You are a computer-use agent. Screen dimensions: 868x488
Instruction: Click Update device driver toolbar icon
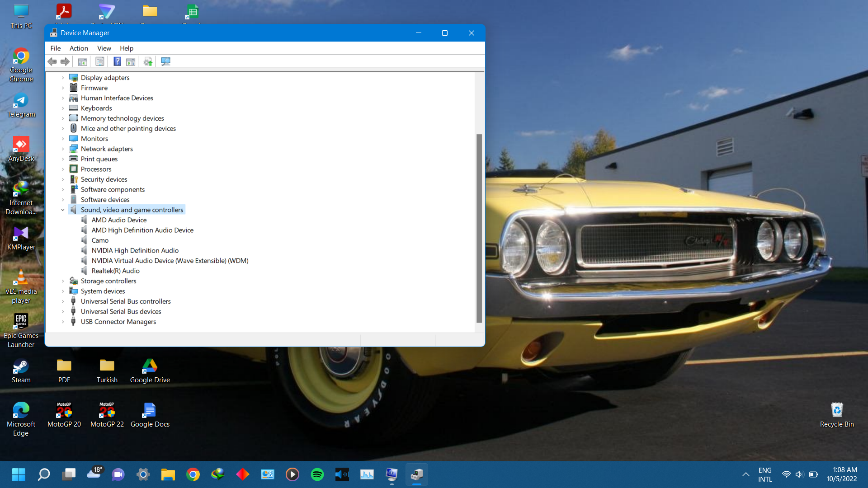pos(148,61)
